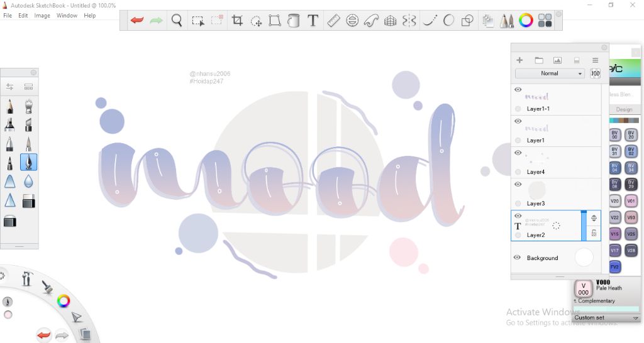Open the Help menu
Screen dimensions: 644x343
pos(89,16)
